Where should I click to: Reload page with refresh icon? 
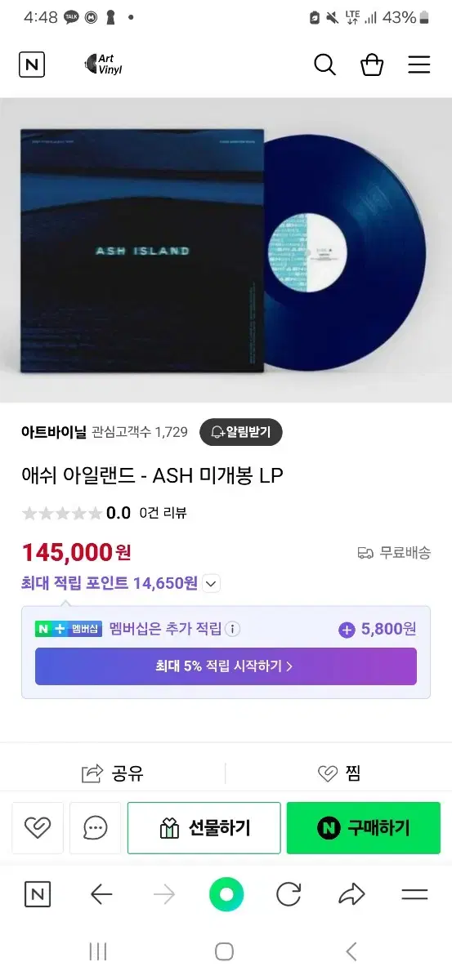pyautogui.click(x=289, y=895)
